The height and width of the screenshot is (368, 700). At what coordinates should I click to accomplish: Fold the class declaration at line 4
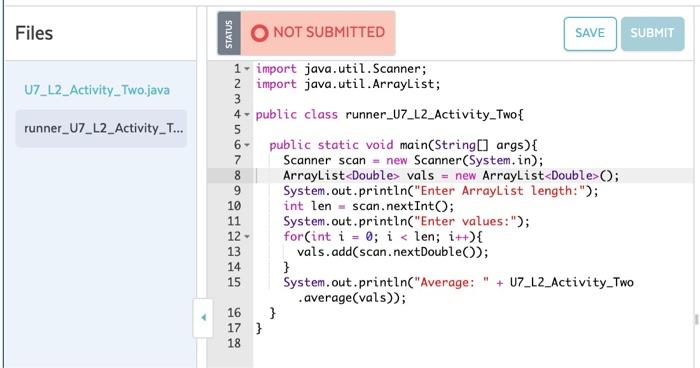247,115
